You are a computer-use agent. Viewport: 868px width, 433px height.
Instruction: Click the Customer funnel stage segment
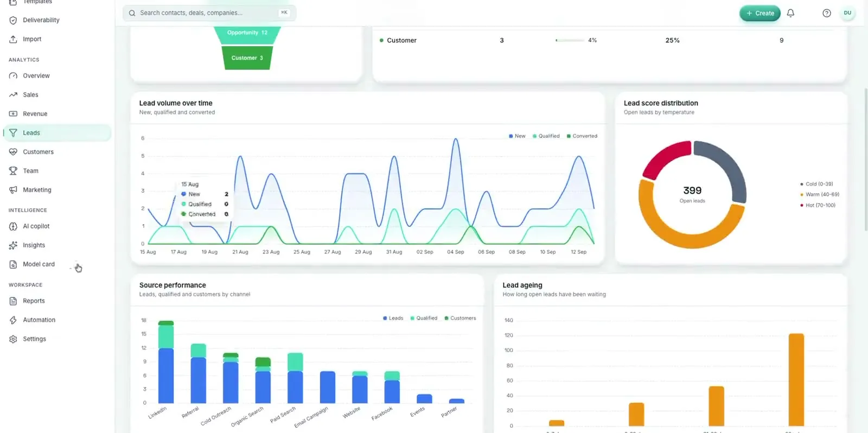tap(247, 58)
